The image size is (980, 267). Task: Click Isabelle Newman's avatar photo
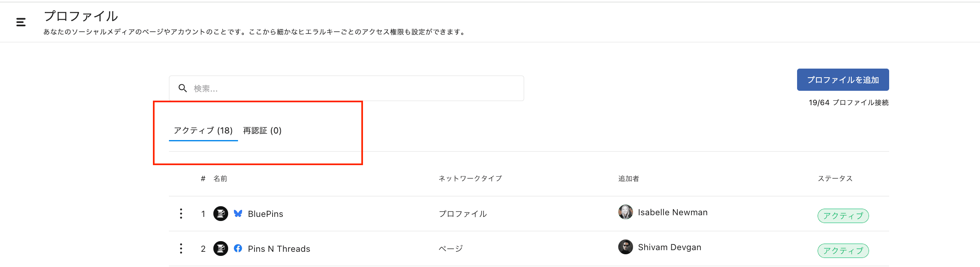(625, 212)
